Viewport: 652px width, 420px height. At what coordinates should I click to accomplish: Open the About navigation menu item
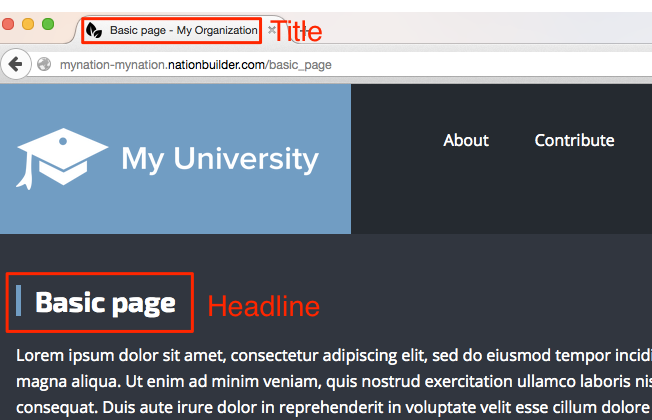click(x=466, y=140)
